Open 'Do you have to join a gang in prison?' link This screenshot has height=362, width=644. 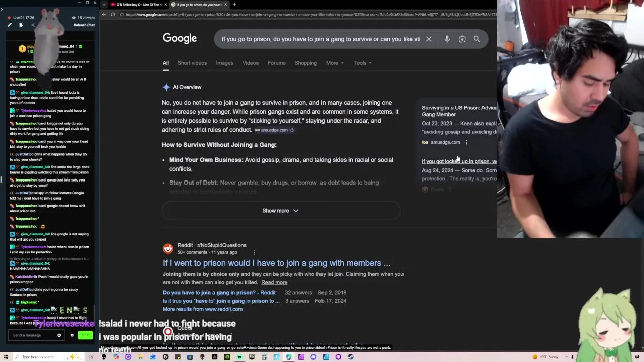(219, 293)
